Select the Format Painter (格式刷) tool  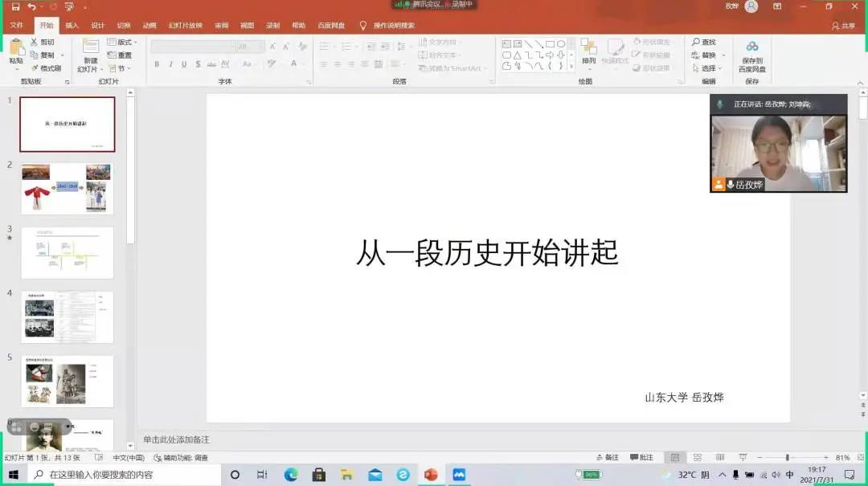pos(46,68)
